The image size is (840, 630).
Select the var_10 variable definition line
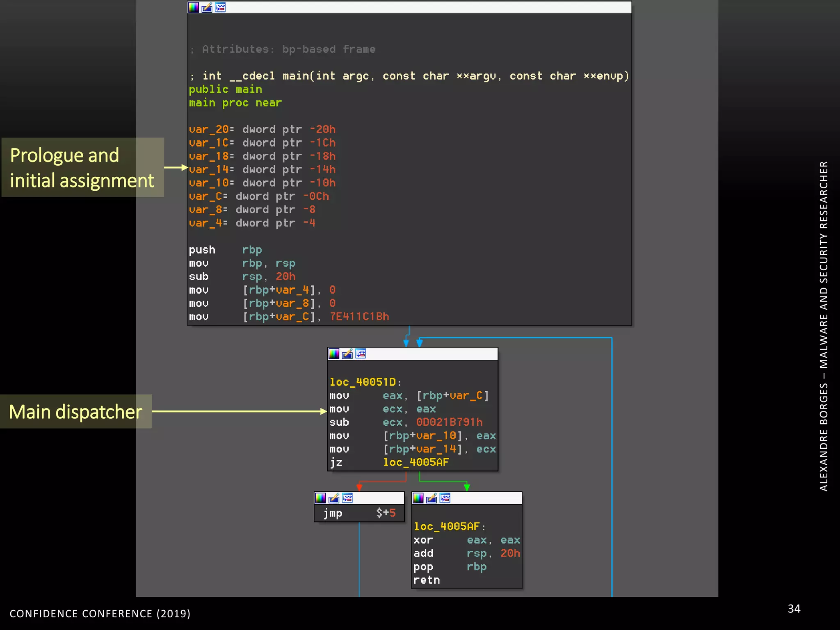click(x=262, y=183)
